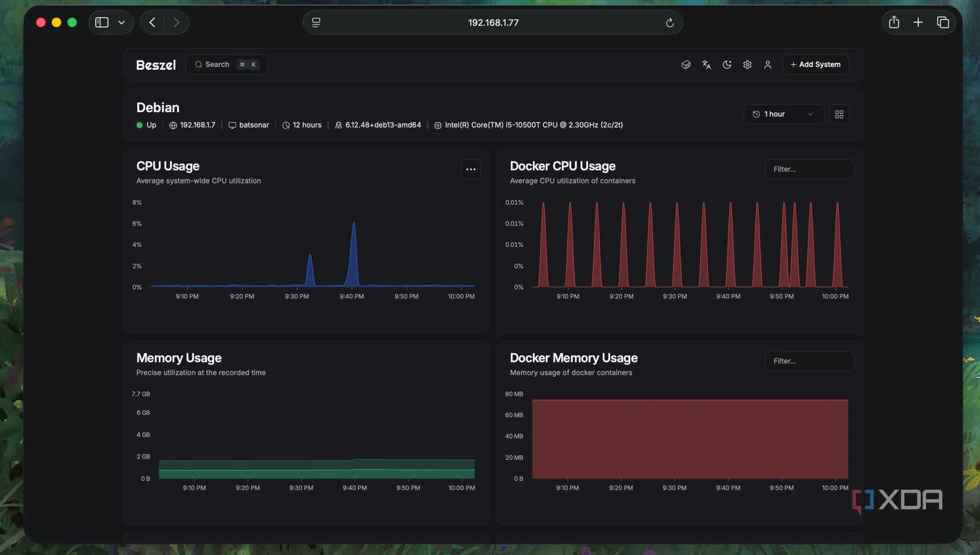Toggle dark mode with the moon icon
Image resolution: width=980 pixels, height=555 pixels.
(726, 64)
